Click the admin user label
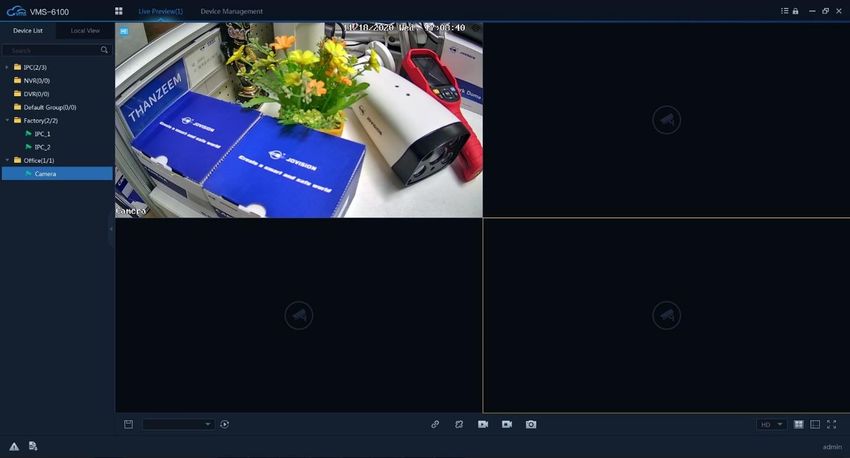 (x=832, y=447)
